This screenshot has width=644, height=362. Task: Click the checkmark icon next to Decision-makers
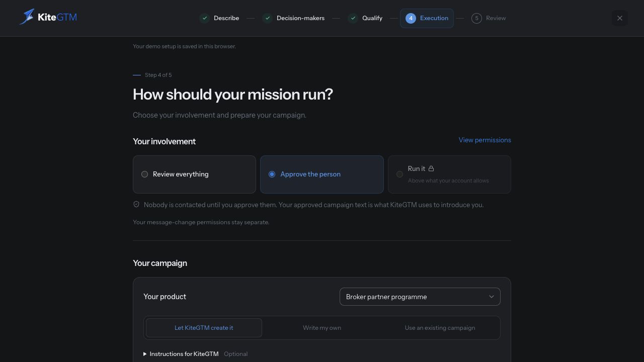point(267,18)
